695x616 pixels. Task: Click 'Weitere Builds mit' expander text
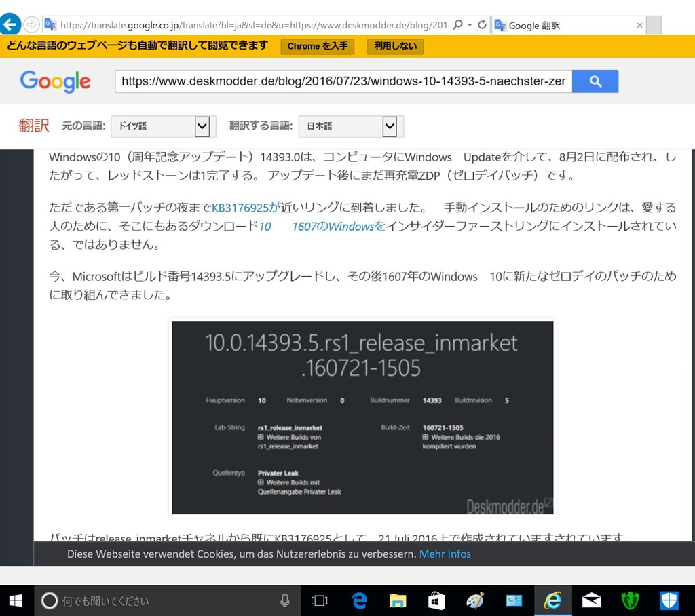click(x=293, y=482)
